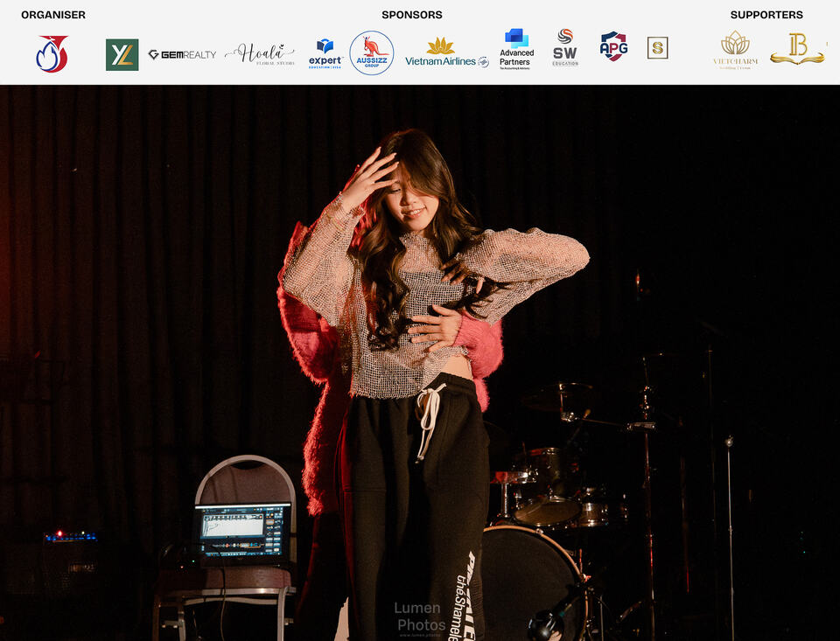Click the ORGANISER heading
The width and height of the screenshot is (840, 641).
[53, 15]
